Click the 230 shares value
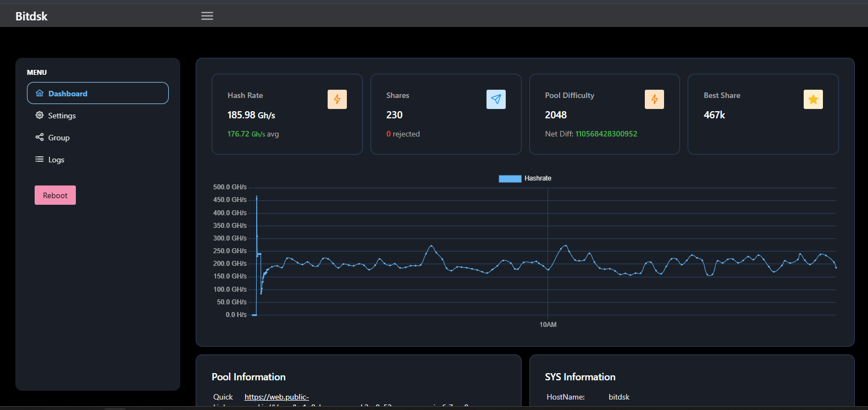Image resolution: width=868 pixels, height=410 pixels. click(394, 115)
